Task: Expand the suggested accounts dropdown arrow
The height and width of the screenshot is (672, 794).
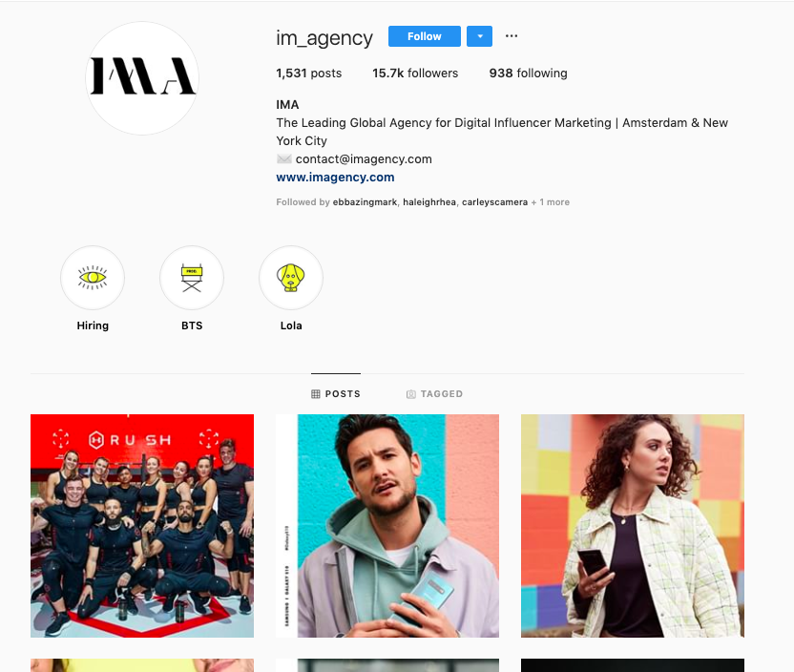Action: 479,36
